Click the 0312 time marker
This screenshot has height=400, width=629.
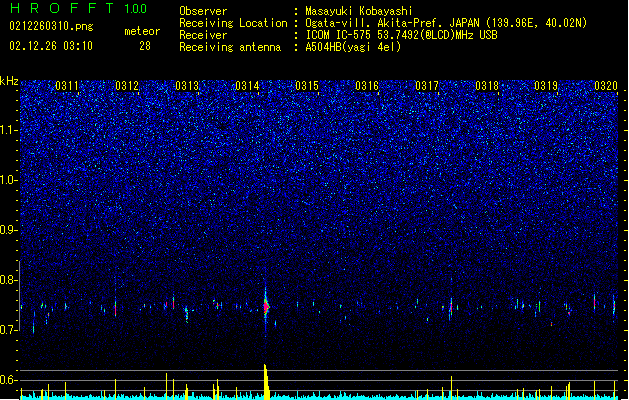click(x=127, y=86)
